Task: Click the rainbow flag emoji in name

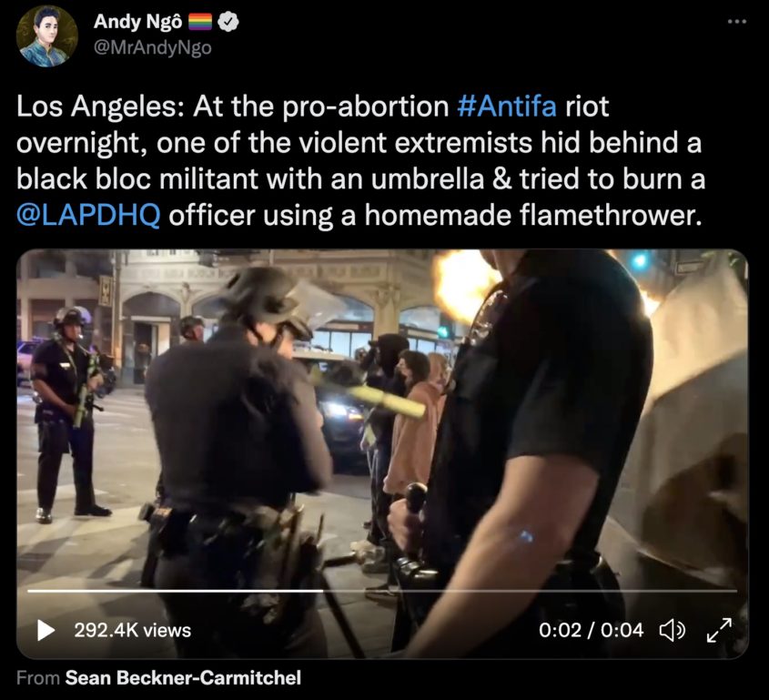Action: 200,22
